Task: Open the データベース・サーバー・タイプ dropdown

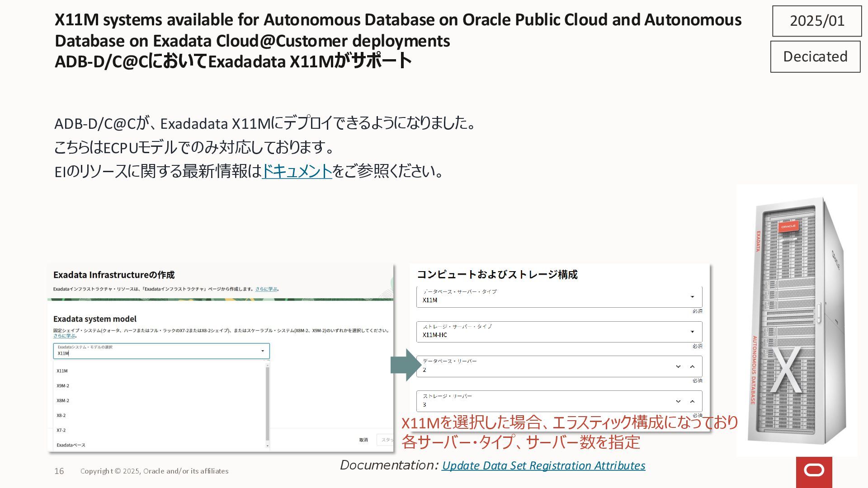Action: [559, 297]
